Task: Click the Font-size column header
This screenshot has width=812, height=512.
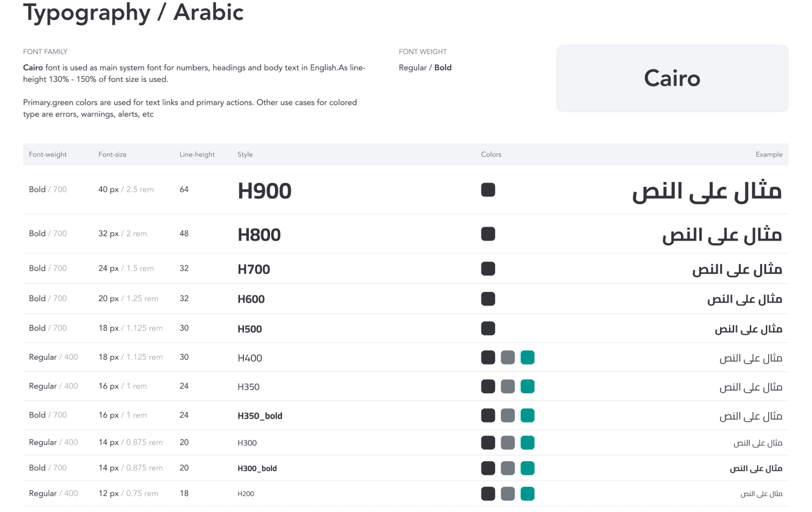Action: pos(112,154)
